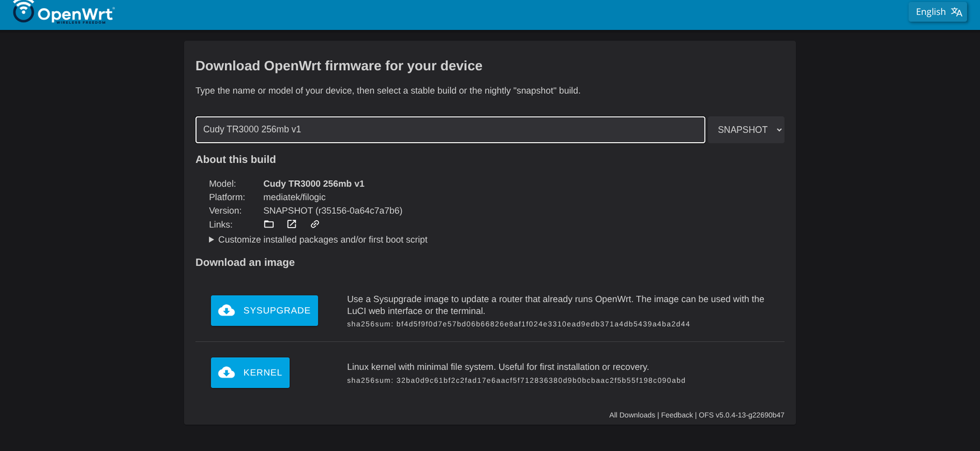Open the external link icon beside Links
Viewport: 980px width, 451px height.
(x=292, y=224)
